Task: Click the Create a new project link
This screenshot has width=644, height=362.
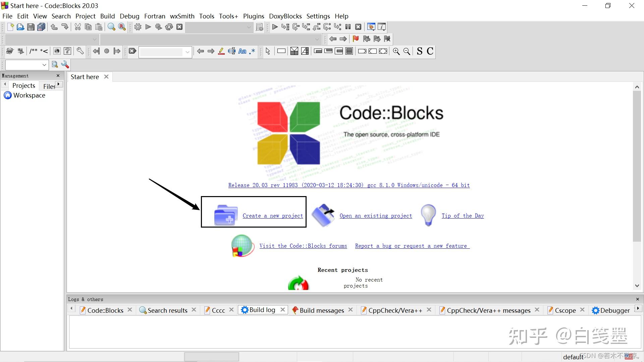Action: (x=273, y=216)
